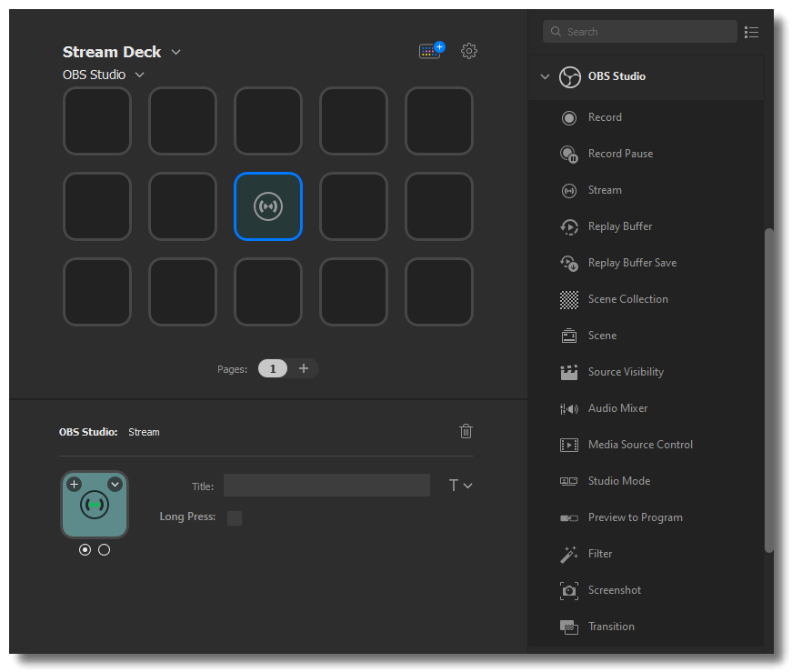Select the Source Visibility label
792x672 pixels.
(626, 372)
